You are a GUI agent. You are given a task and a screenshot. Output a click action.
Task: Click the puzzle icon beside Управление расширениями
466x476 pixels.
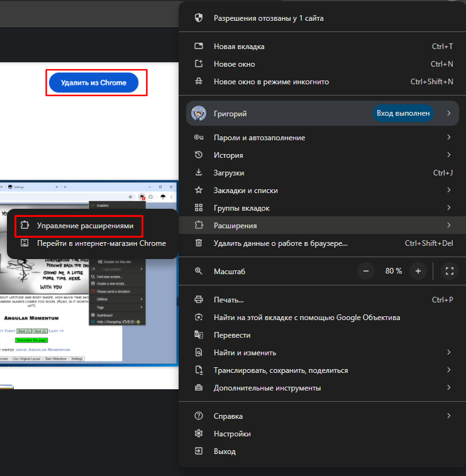click(x=25, y=225)
